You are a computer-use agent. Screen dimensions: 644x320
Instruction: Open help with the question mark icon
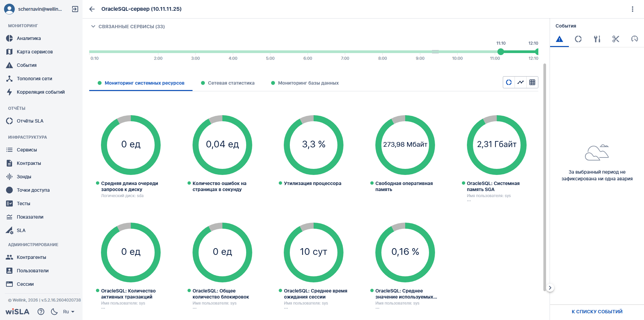(x=41, y=312)
